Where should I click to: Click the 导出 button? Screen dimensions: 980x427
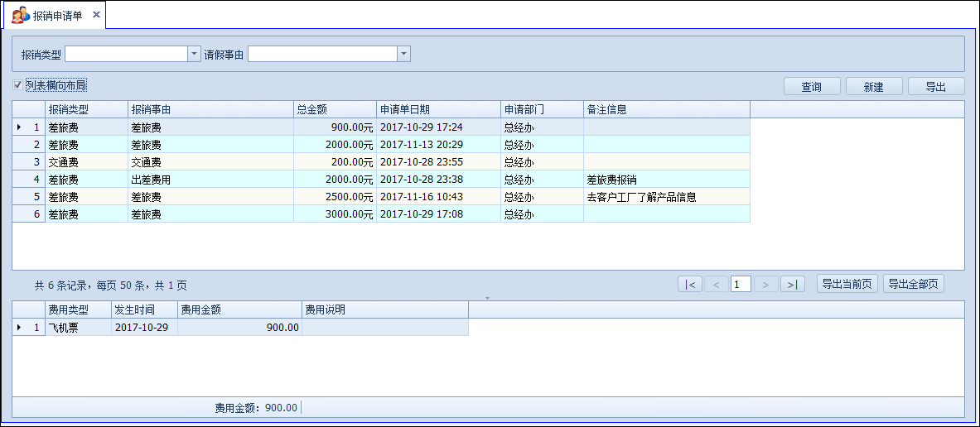point(936,87)
